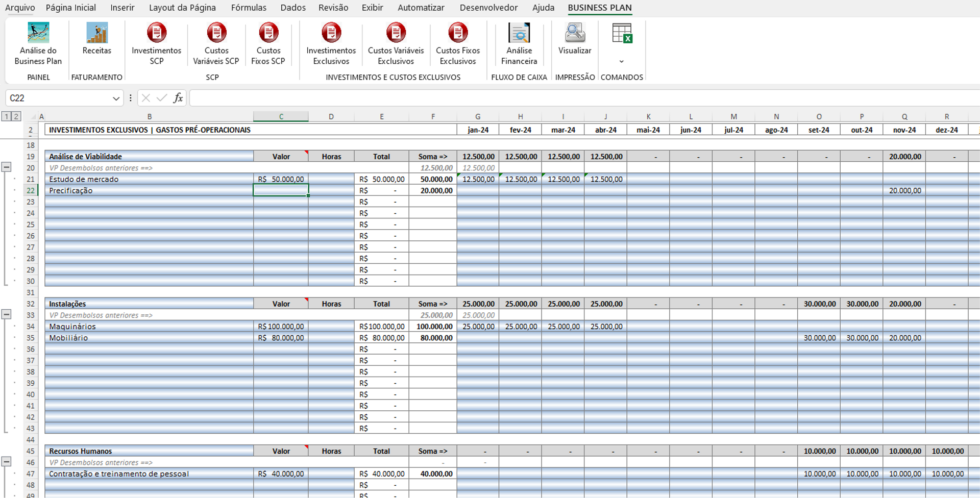Collapse the Instalações row group

[x=6, y=314]
